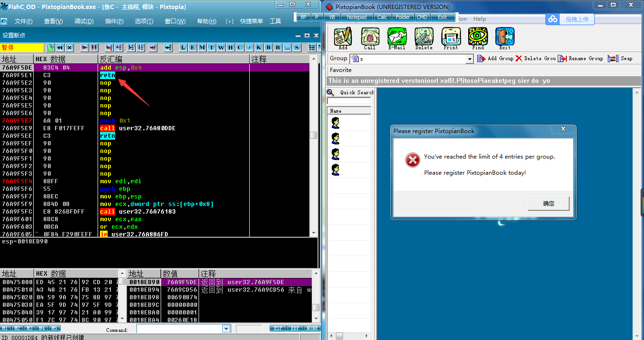Click the Folder shortcut button

pos(403,17)
